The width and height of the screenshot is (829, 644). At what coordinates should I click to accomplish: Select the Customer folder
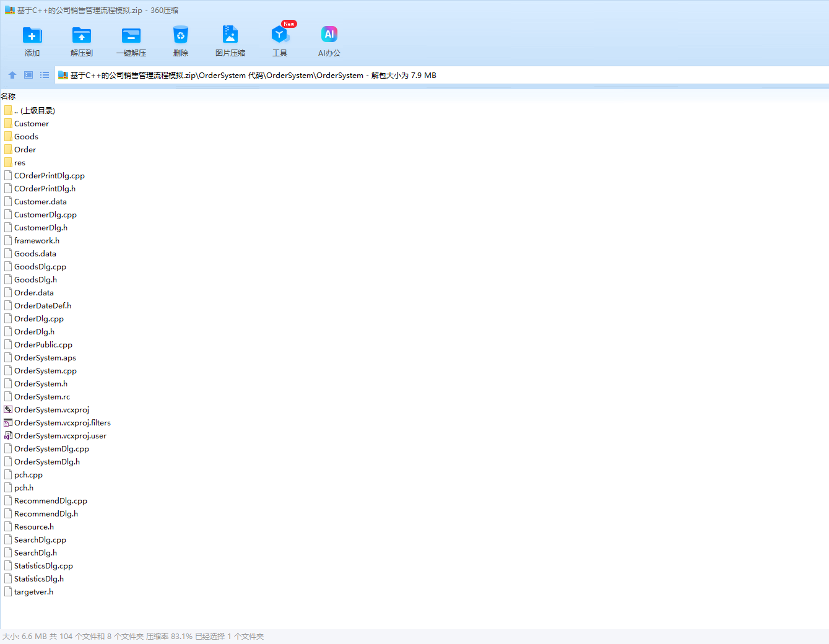coord(27,123)
